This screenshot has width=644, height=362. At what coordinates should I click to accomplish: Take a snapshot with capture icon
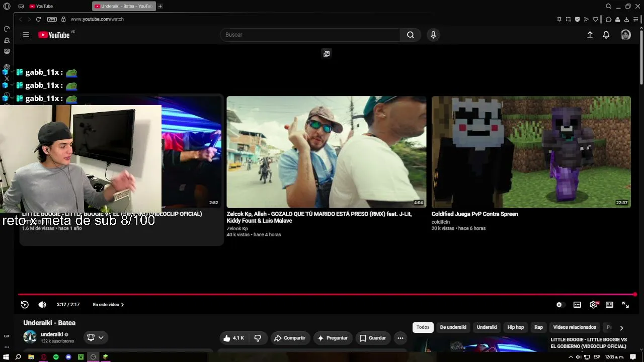pyautogui.click(x=568, y=19)
